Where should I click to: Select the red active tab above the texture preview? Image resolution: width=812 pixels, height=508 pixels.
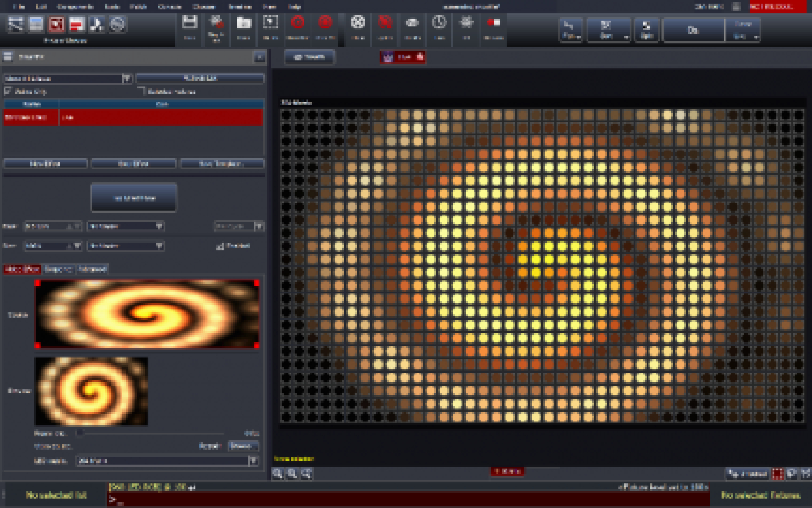(x=22, y=269)
